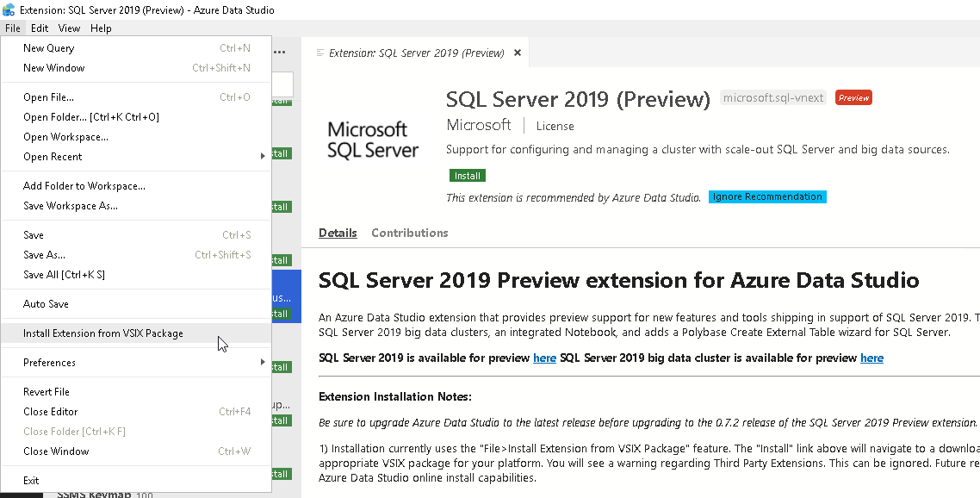This screenshot has width=980, height=498.
Task: Choose Install Extension from VSIX Package
Action: [103, 333]
